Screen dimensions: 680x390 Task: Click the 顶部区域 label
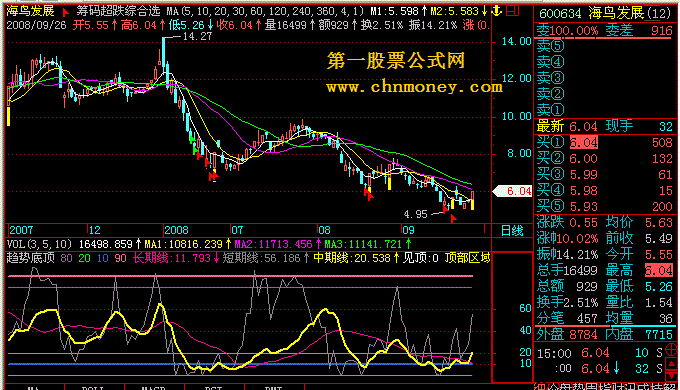pos(468,258)
